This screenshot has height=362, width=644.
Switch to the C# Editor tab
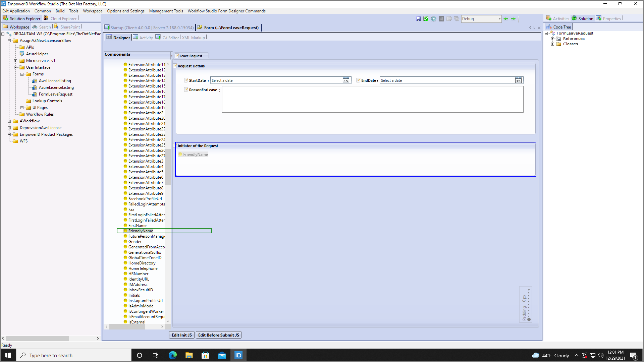click(x=170, y=38)
